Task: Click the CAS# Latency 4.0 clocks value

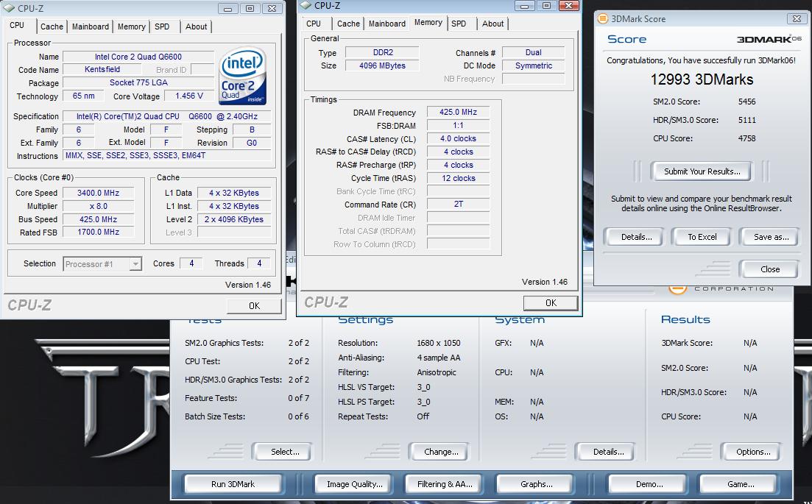Action: pos(459,138)
